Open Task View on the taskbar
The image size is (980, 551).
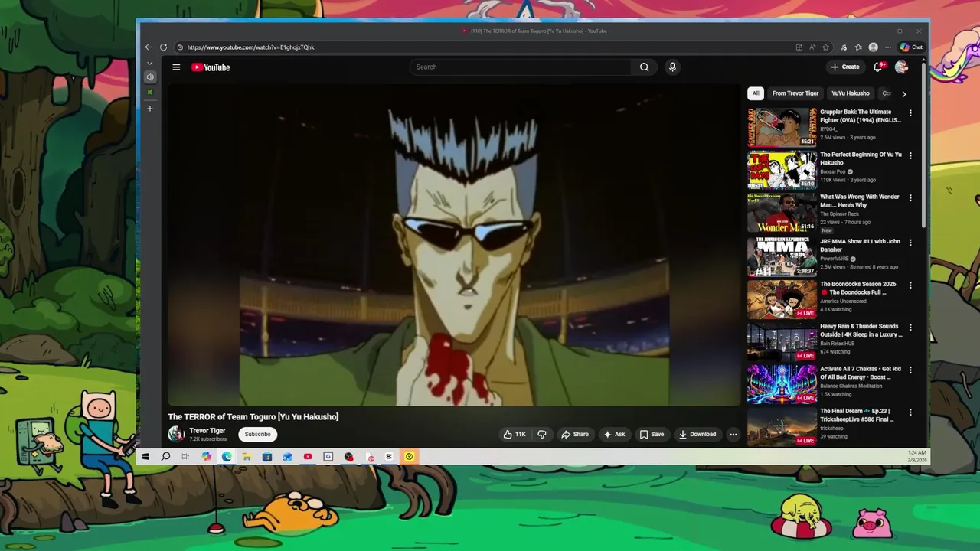185,457
